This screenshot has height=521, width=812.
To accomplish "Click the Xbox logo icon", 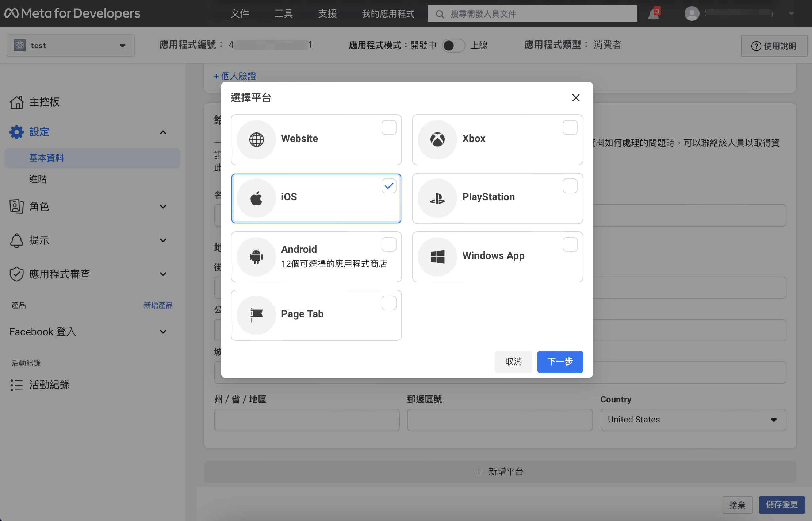I will tap(437, 139).
